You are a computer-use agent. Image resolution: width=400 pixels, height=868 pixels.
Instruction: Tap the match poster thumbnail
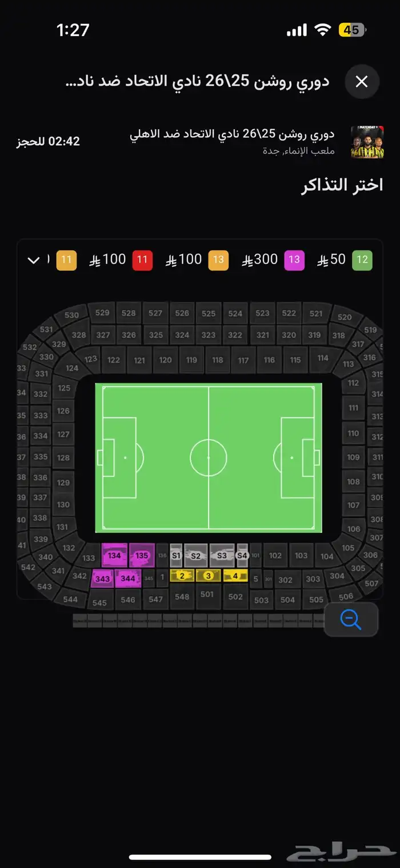[367, 141]
